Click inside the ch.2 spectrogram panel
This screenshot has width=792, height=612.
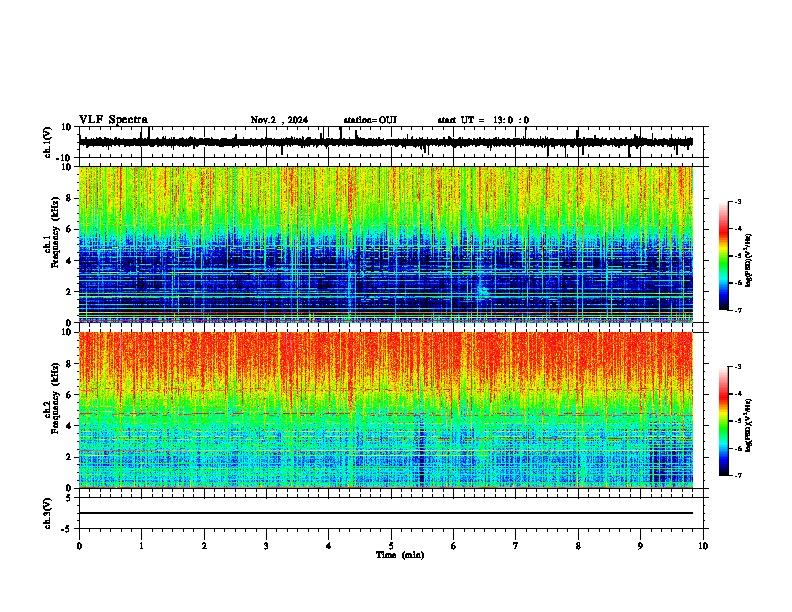[x=385, y=410]
